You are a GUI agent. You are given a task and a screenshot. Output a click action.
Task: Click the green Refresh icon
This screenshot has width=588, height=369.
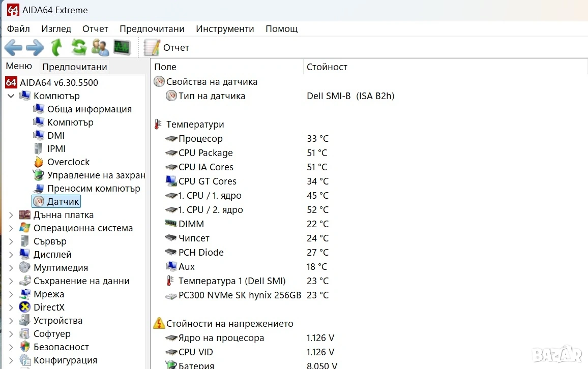(x=78, y=48)
